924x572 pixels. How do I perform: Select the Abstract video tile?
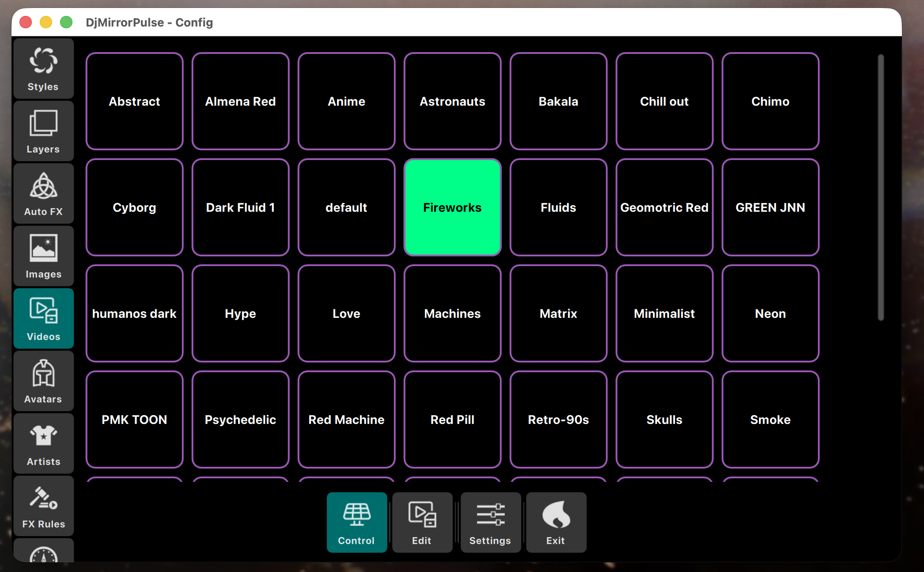click(135, 101)
